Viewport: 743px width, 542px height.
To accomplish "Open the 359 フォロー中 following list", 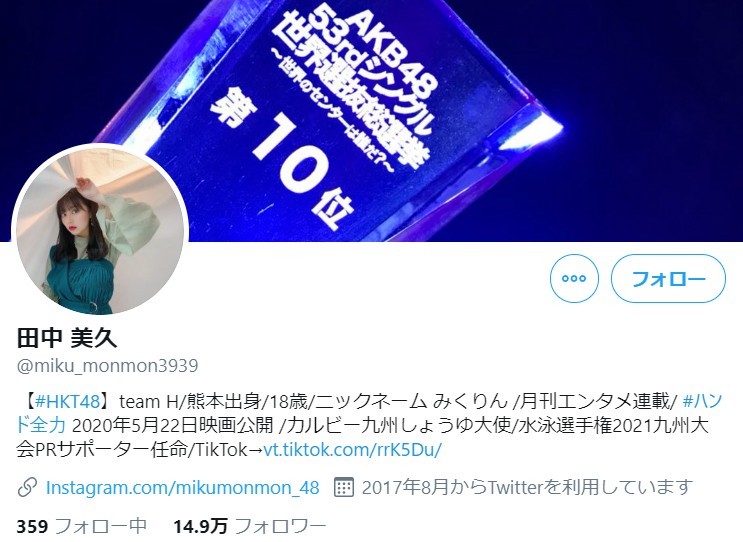I will [x=82, y=526].
